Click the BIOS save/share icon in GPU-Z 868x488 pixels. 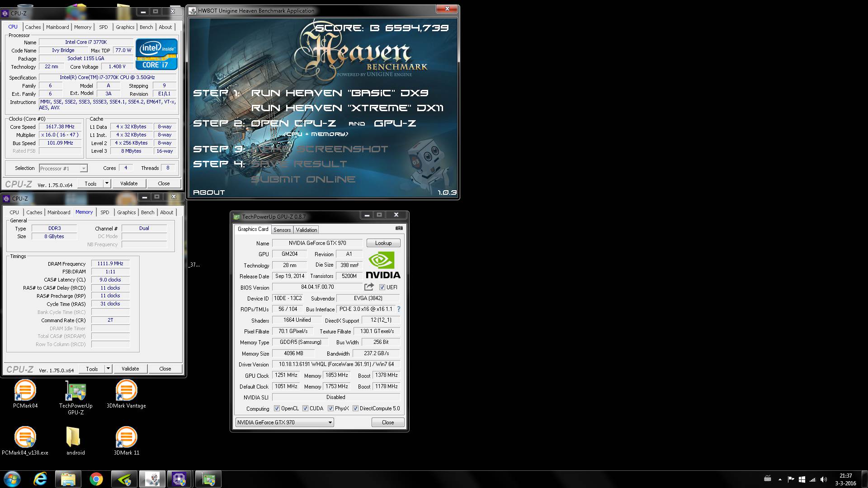369,287
